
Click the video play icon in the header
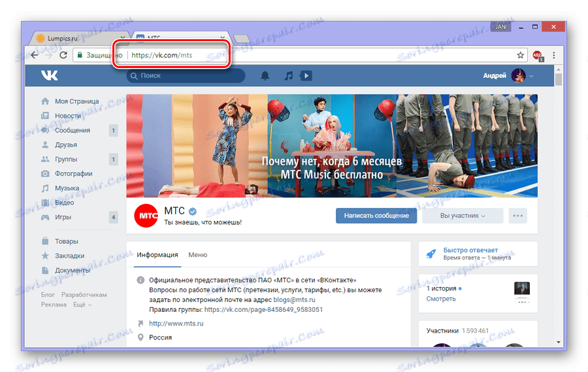(x=306, y=76)
